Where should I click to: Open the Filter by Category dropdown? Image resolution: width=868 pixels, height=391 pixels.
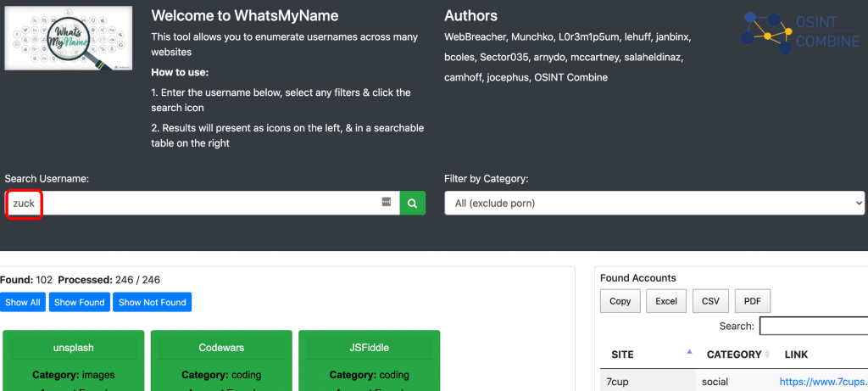pos(654,204)
